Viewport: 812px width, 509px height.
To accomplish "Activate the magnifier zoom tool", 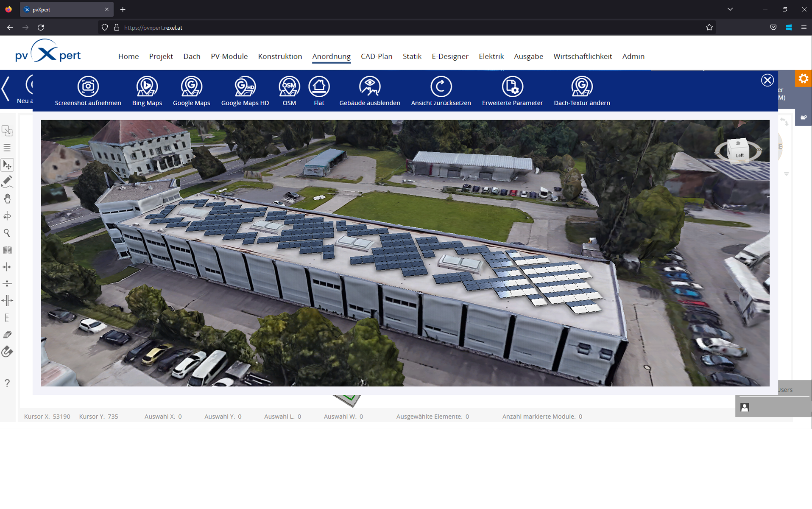I will [7, 233].
